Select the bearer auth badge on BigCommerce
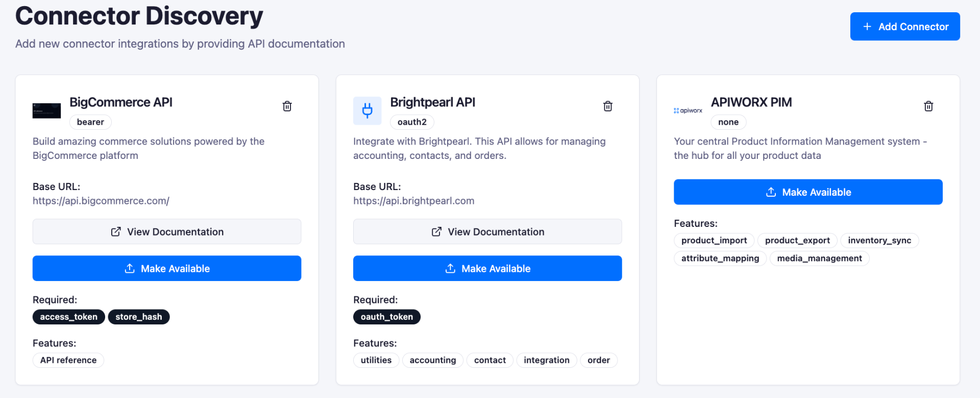Image resolution: width=980 pixels, height=398 pixels. pos(90,122)
